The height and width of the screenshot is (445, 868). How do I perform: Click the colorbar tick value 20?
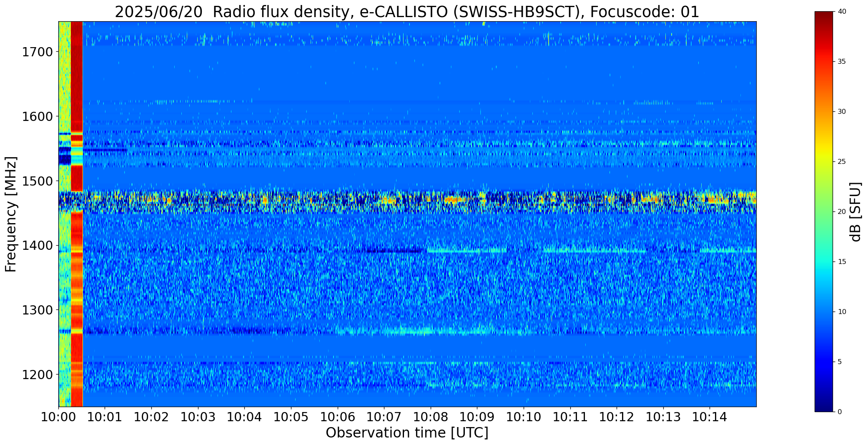pos(842,212)
